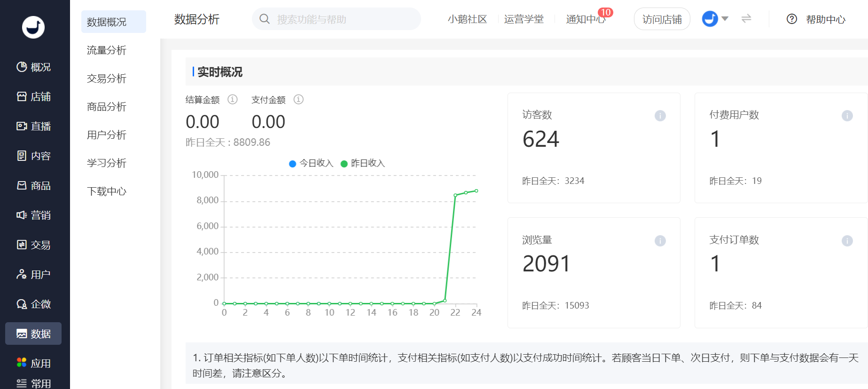Open 运营学堂 link
Screen dimensions: 868x389
tap(524, 19)
